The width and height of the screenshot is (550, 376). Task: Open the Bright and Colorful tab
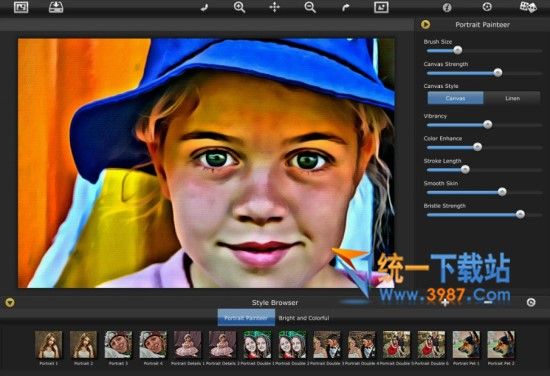(x=304, y=318)
